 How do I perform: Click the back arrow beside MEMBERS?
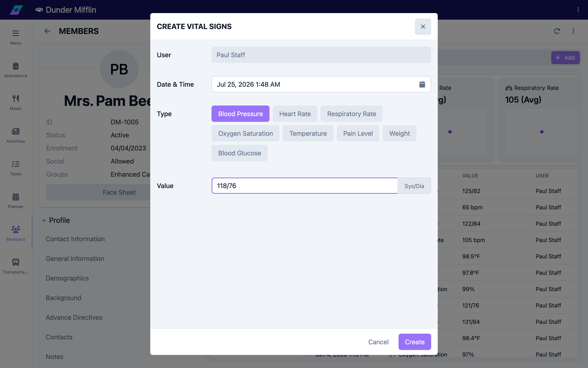coord(47,31)
